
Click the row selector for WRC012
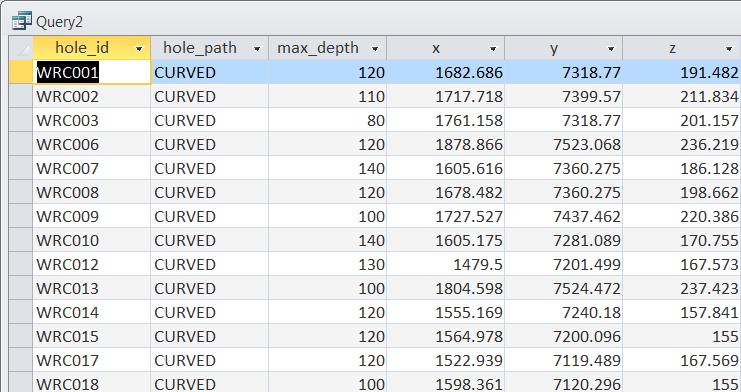21,264
